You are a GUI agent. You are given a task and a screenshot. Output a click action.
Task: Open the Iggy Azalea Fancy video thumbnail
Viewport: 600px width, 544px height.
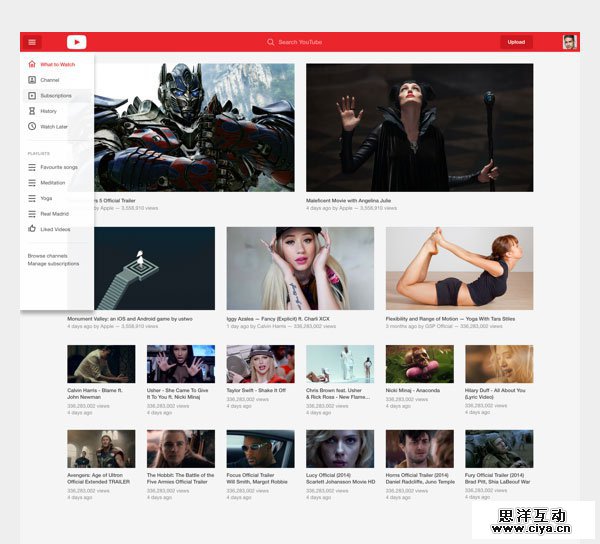pyautogui.click(x=300, y=268)
